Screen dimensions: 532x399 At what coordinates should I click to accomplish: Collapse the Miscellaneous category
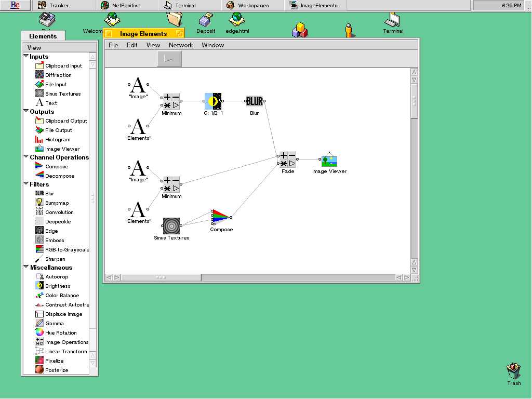(x=26, y=267)
